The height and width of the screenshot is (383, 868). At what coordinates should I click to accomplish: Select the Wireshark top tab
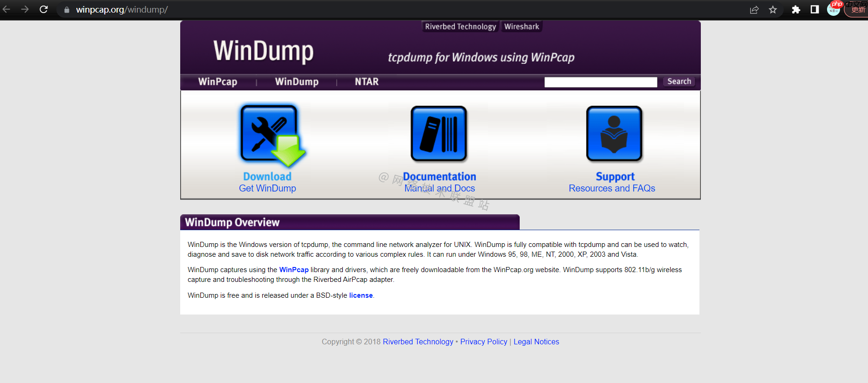tap(522, 27)
